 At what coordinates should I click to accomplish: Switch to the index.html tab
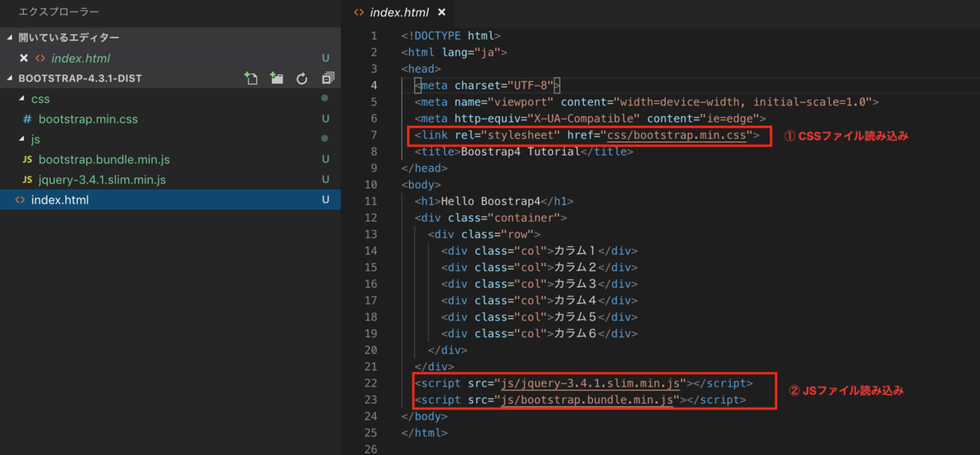(x=399, y=12)
